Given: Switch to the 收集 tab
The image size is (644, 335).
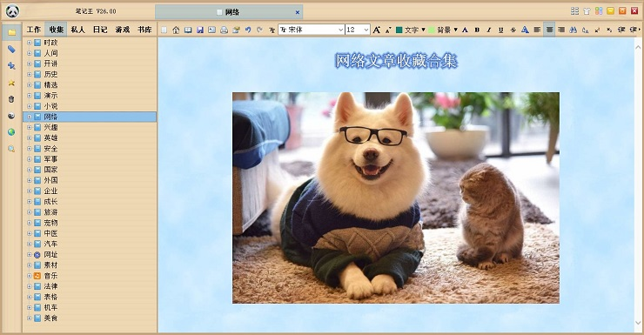Looking at the screenshot, I should pyautogui.click(x=56, y=30).
